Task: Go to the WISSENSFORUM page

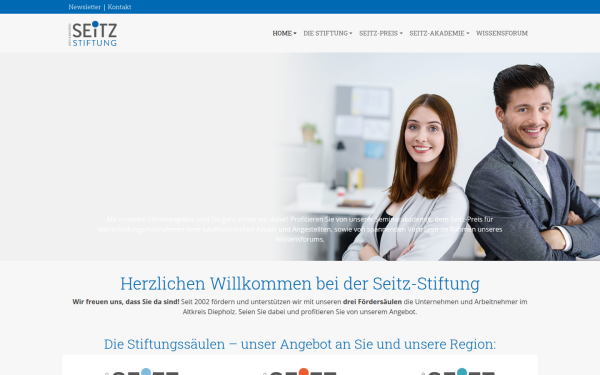Action: click(x=502, y=33)
